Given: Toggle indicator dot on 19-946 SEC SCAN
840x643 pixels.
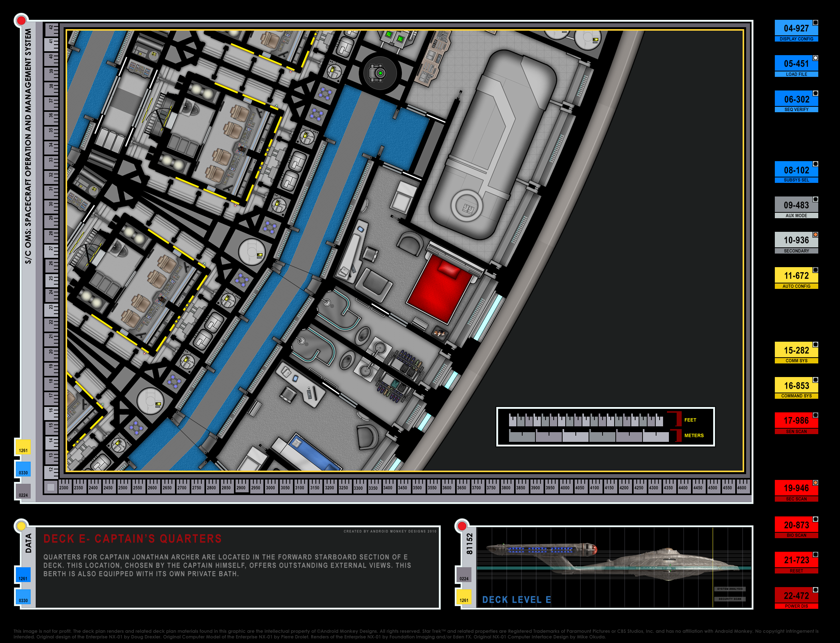Looking at the screenshot, I should 816,483.
